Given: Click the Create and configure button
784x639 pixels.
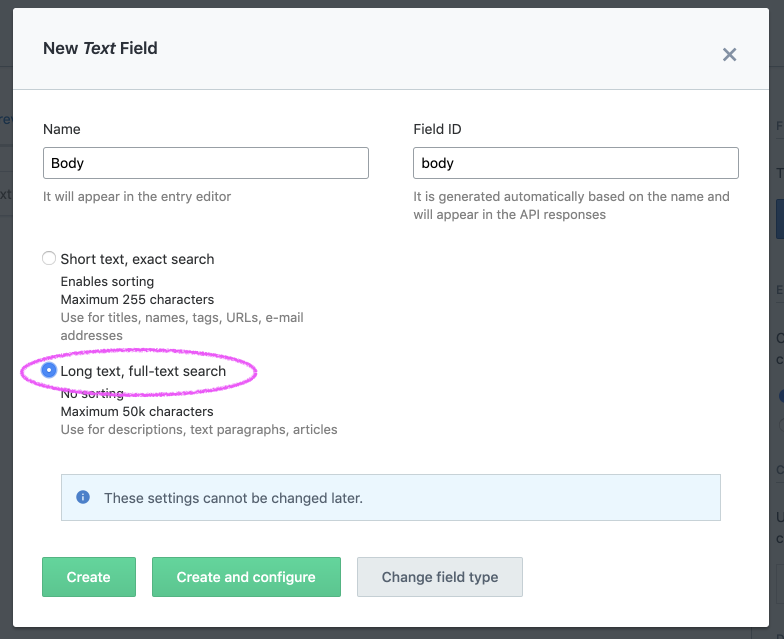Looking at the screenshot, I should (x=246, y=577).
